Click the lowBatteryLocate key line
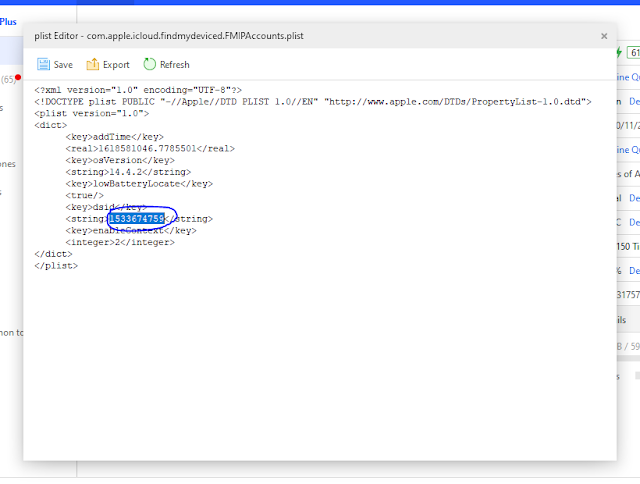The width and height of the screenshot is (640, 484). click(139, 184)
